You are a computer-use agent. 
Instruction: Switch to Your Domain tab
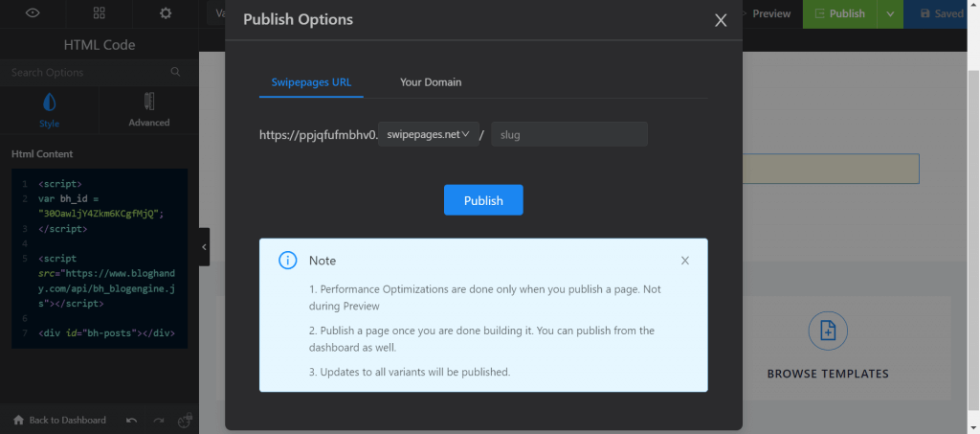(431, 82)
